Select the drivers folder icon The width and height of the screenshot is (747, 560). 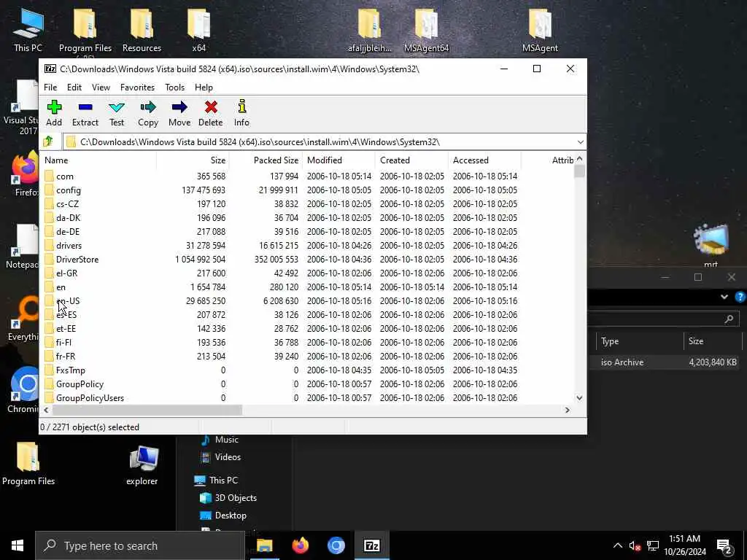click(x=49, y=245)
